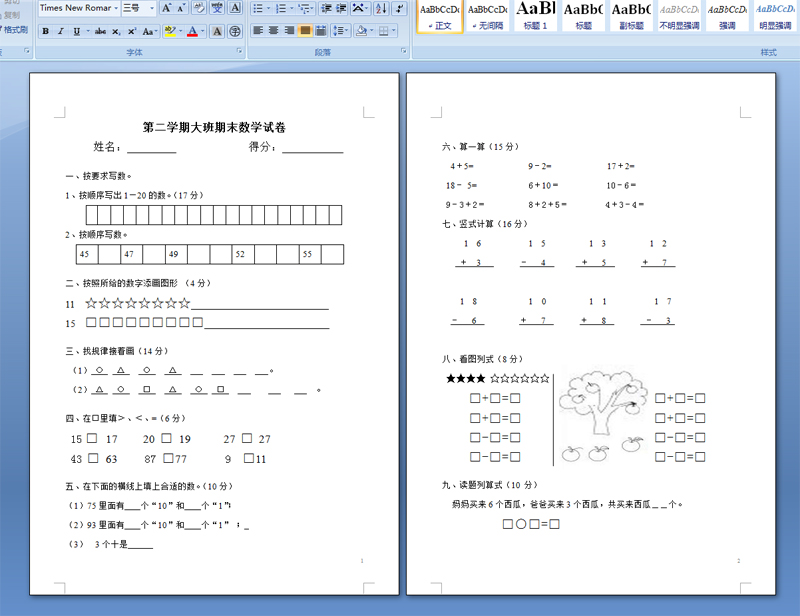Open Font dialog launcher (字体)
Screen dimensions: 800x616
[239, 51]
